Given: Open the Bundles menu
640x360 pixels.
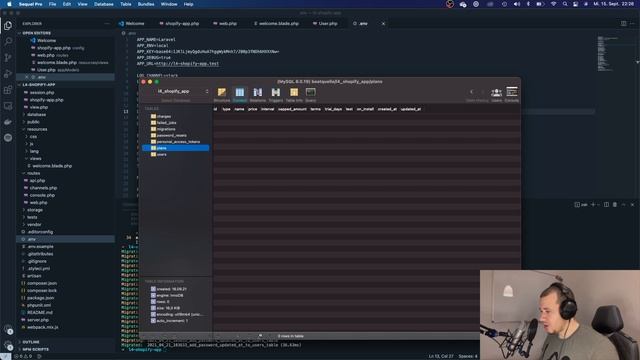Looking at the screenshot, I should pyautogui.click(x=146, y=4).
